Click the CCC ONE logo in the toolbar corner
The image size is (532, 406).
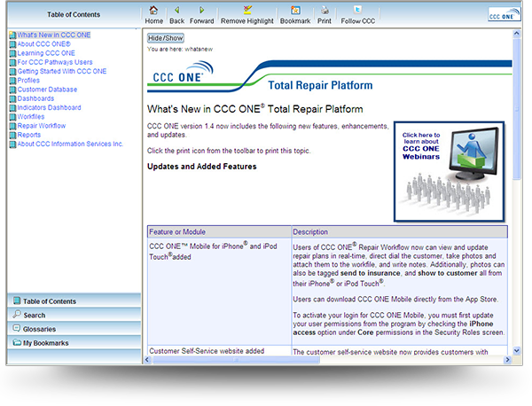[x=505, y=14]
